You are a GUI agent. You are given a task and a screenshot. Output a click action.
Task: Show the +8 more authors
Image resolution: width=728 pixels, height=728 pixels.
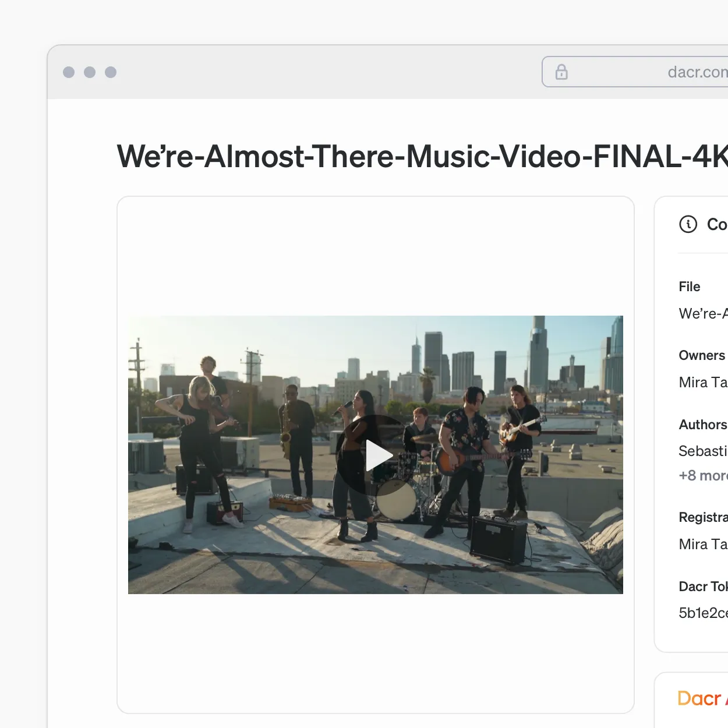(x=703, y=476)
